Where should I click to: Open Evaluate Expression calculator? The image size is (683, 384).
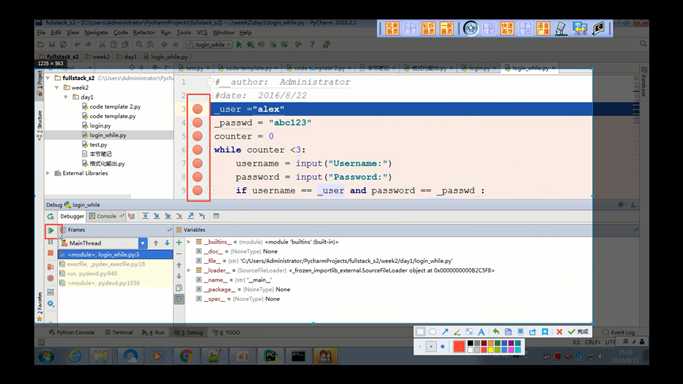click(216, 216)
